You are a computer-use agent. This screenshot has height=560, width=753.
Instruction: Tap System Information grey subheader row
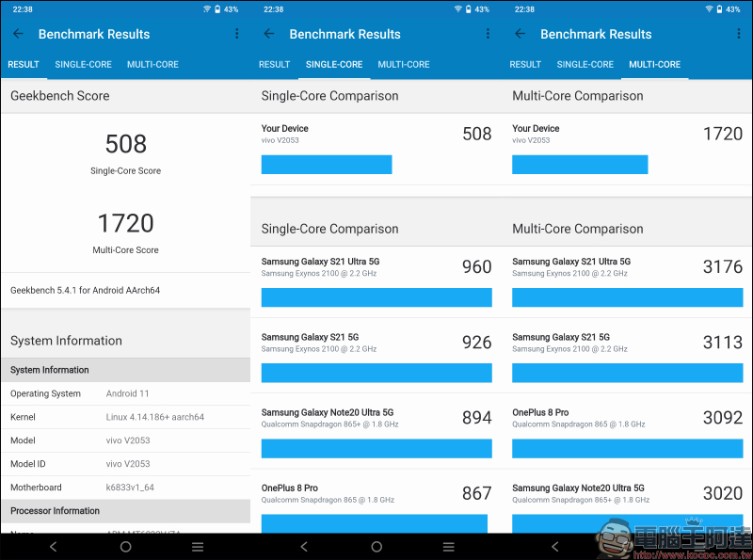pos(126,370)
